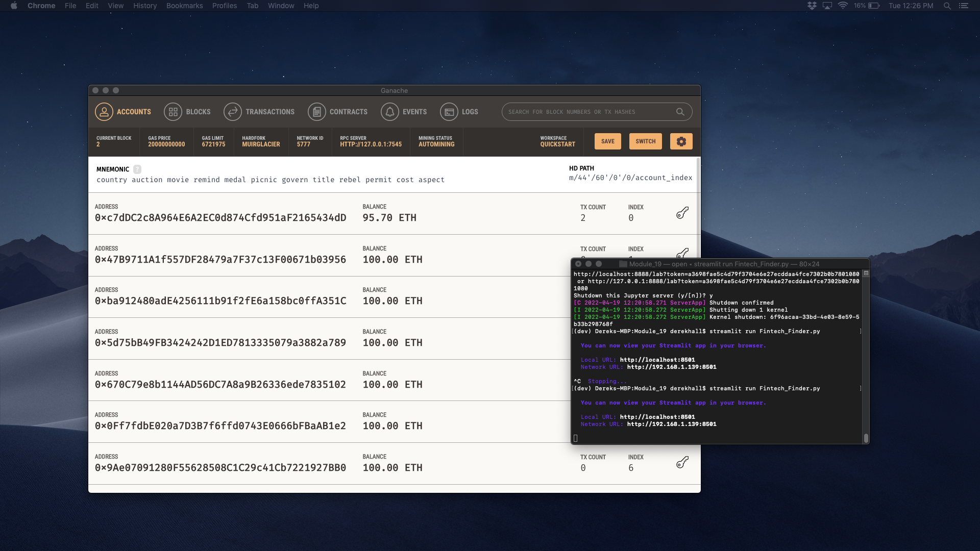The width and height of the screenshot is (980, 551).
Task: Open the Dropbox menu bar icon
Action: (x=812, y=6)
